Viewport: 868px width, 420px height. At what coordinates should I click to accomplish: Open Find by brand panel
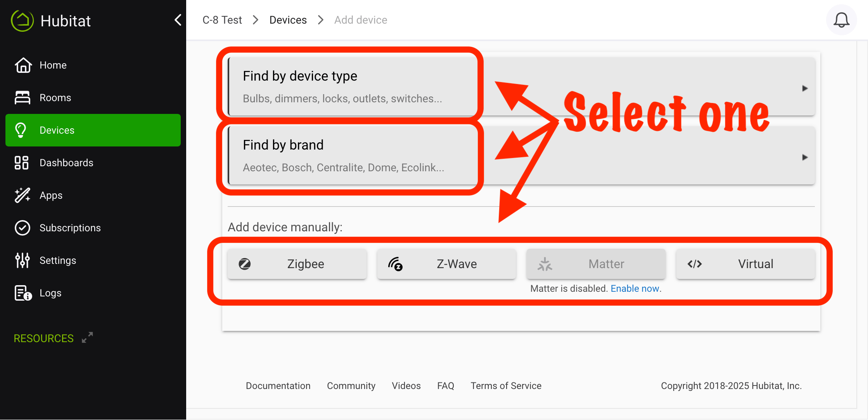point(521,155)
